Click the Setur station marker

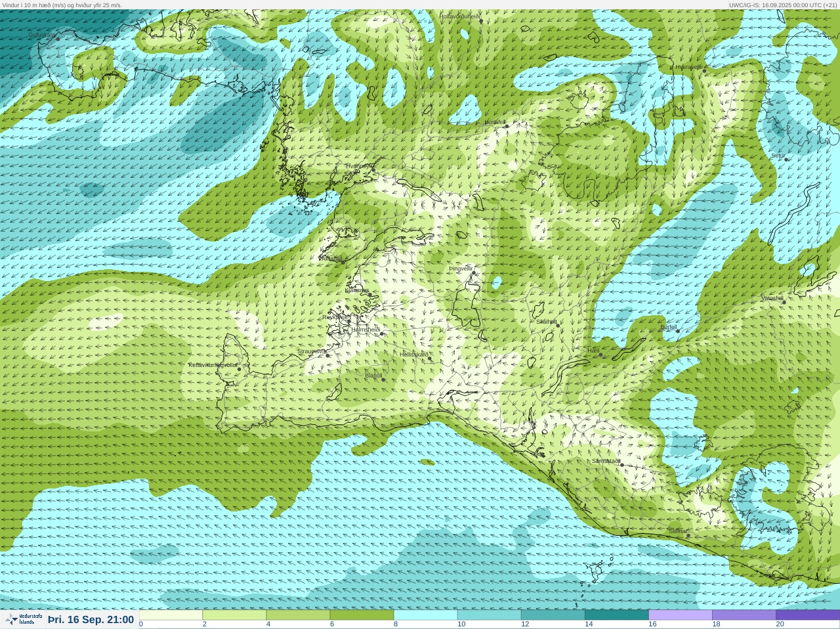point(786,159)
